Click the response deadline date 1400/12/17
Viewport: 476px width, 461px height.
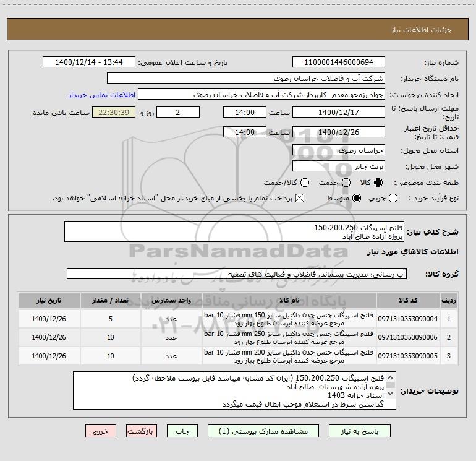coord(339,112)
